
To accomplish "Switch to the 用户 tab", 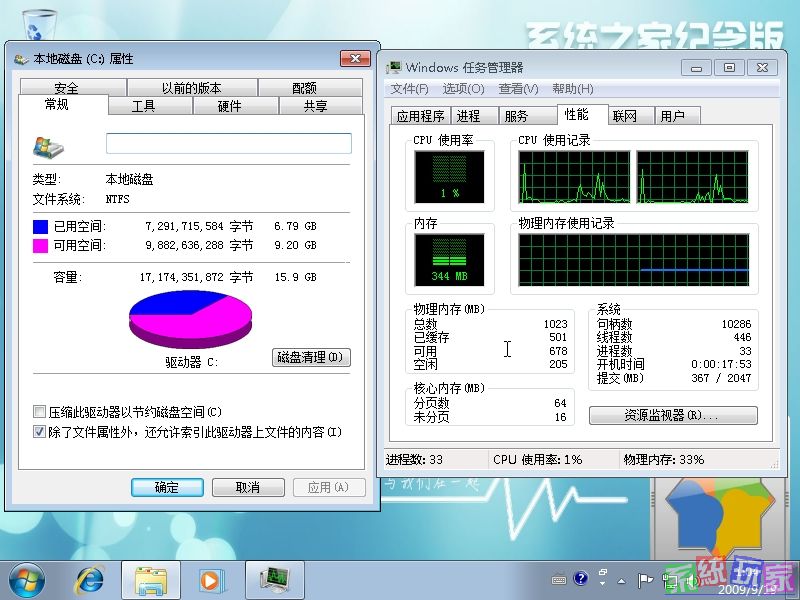I will 678,116.
